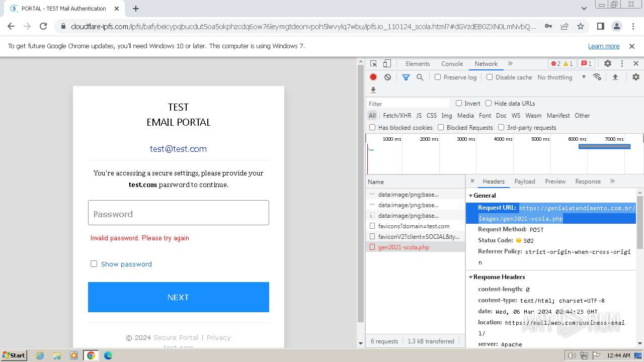Open network search magnifier
The width and height of the screenshot is (644, 362).
tap(420, 77)
